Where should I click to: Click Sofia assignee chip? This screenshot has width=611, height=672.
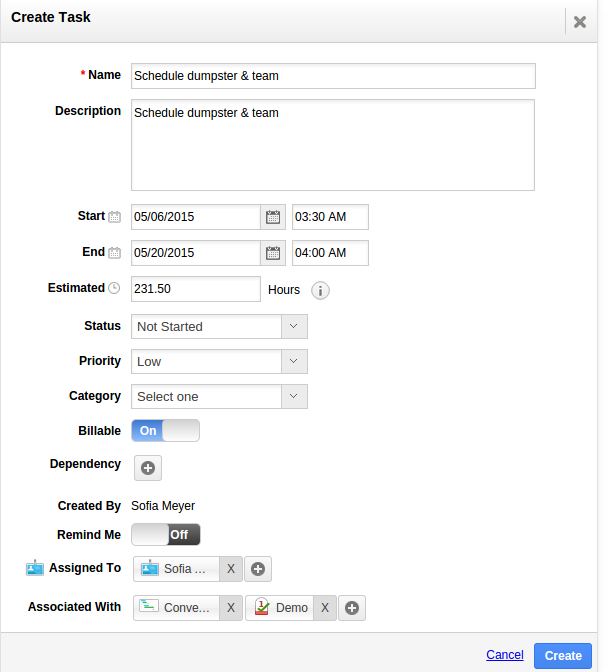[x=177, y=569]
